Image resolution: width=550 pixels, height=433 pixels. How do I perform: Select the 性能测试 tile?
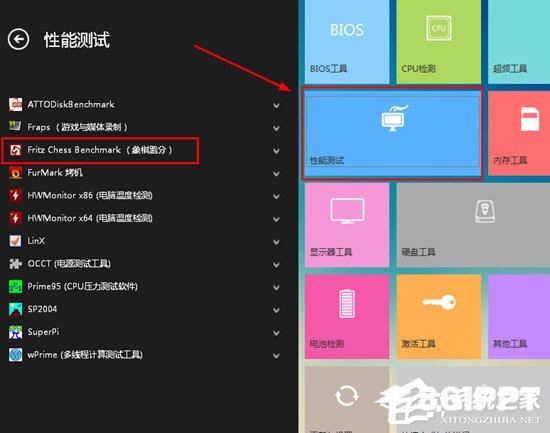tap(393, 133)
